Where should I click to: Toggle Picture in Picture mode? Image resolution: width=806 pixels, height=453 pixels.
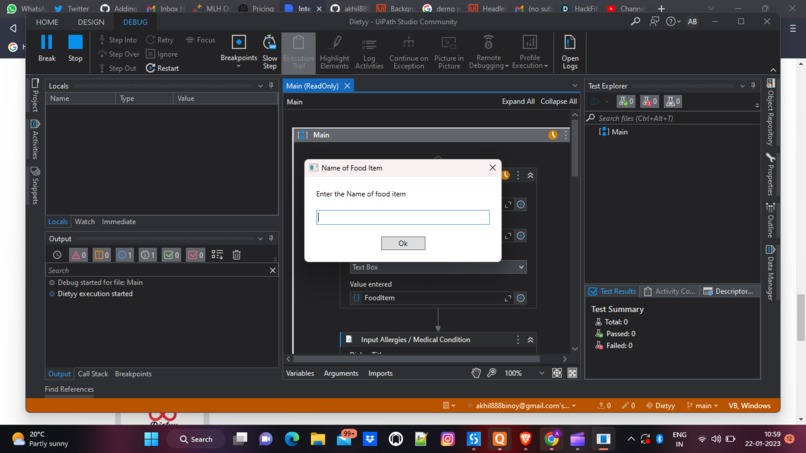tap(449, 51)
